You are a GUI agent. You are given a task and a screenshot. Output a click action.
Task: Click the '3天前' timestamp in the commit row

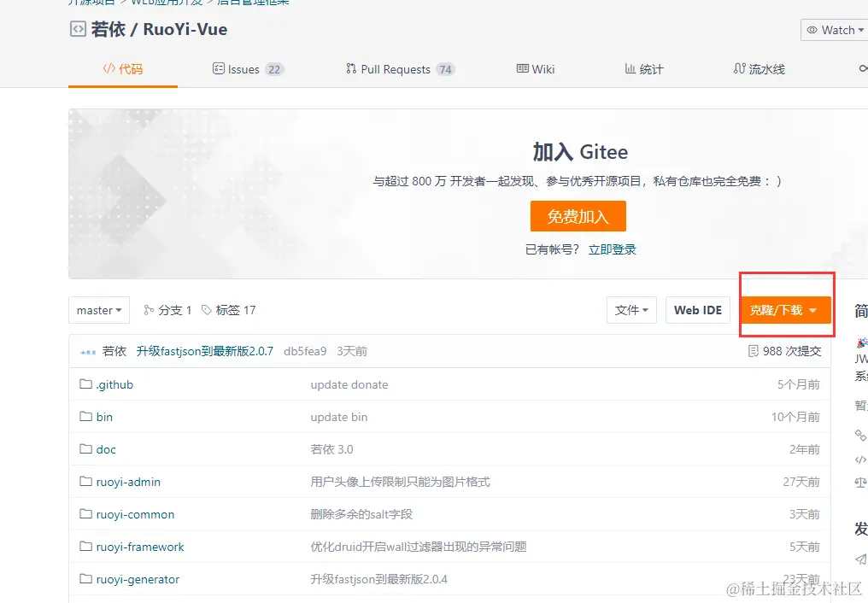[352, 351]
